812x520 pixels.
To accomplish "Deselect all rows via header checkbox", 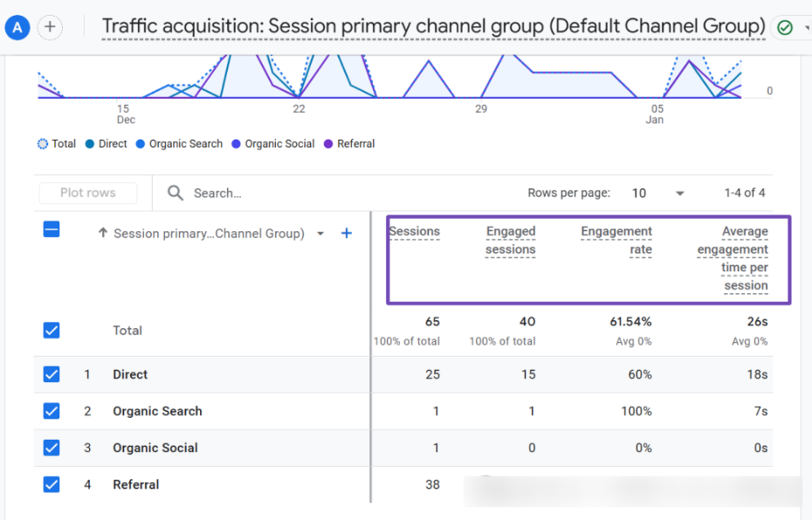I will [52, 230].
